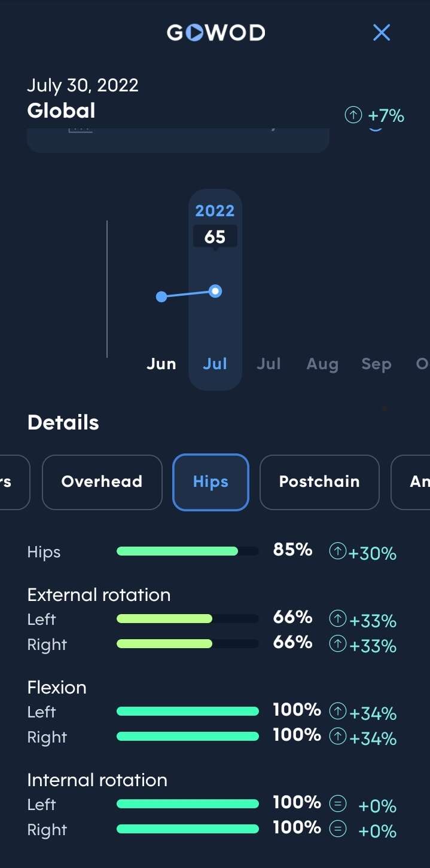The image size is (430, 868).
Task: Tap the Hips 85% progress bar
Action: pyautogui.click(x=187, y=551)
